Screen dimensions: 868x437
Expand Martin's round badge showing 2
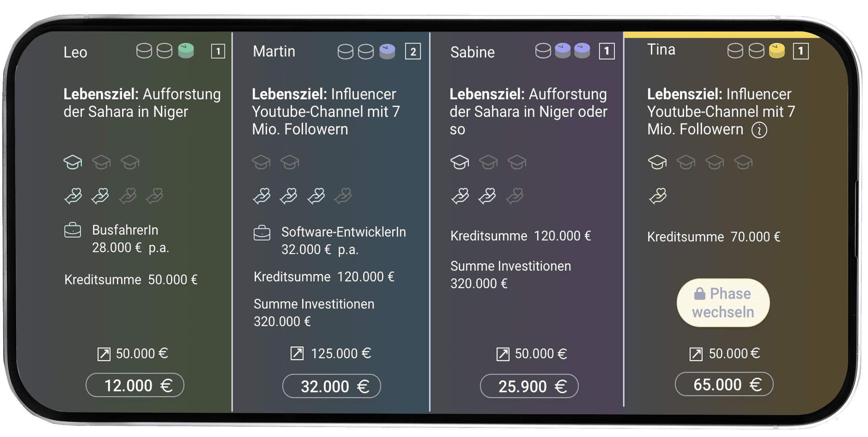[x=413, y=51]
